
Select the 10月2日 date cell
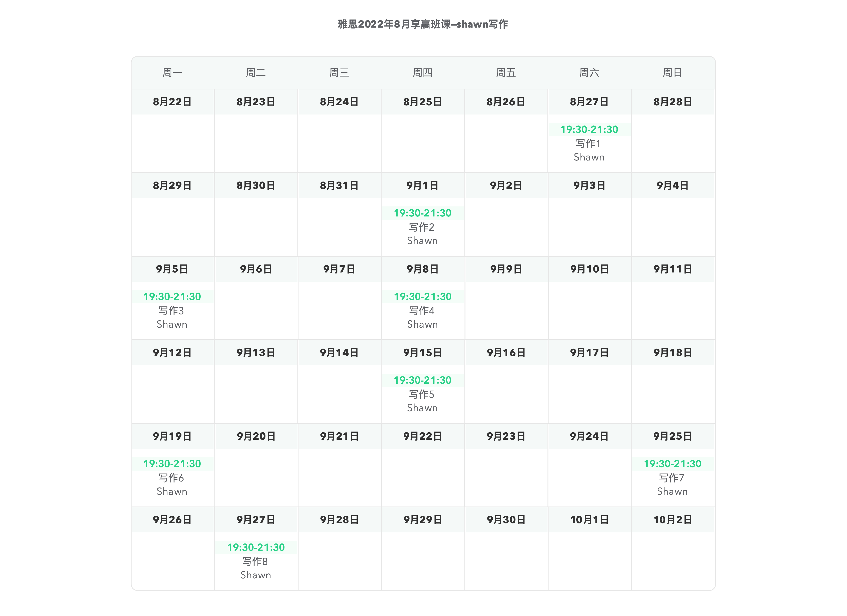coord(673,520)
